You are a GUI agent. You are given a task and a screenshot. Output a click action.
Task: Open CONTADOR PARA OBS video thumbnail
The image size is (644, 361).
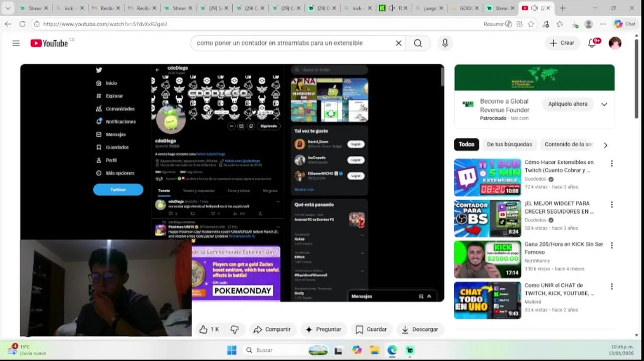(488, 218)
